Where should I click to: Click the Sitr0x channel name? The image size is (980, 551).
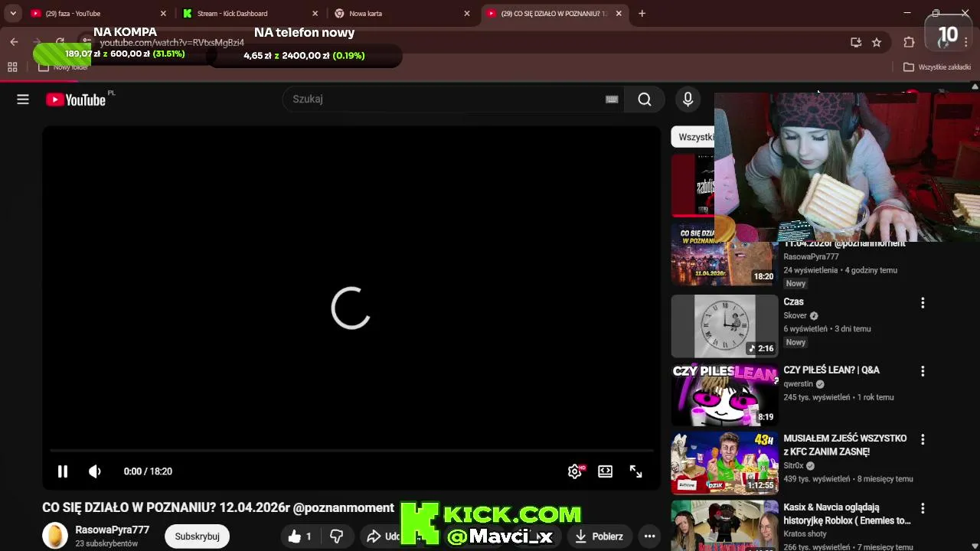click(x=793, y=466)
